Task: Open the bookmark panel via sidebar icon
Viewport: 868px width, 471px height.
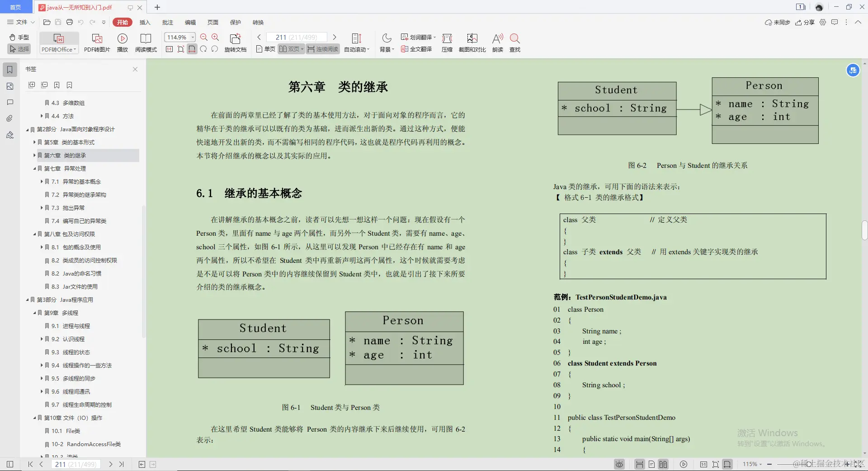Action: pyautogui.click(x=9, y=70)
